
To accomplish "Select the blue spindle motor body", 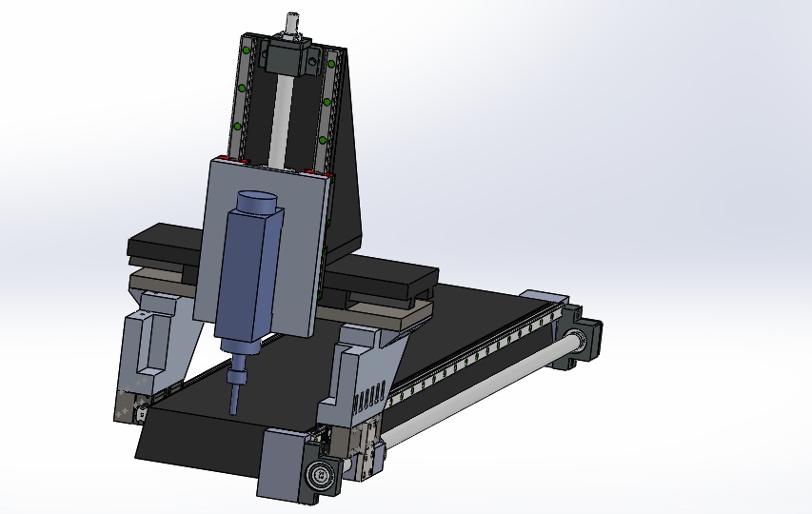I will (x=248, y=274).
